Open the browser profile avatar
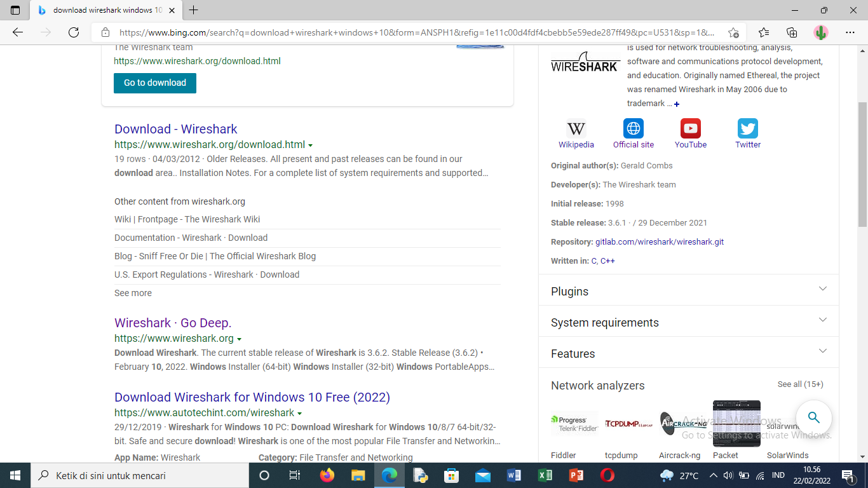 pyautogui.click(x=821, y=32)
